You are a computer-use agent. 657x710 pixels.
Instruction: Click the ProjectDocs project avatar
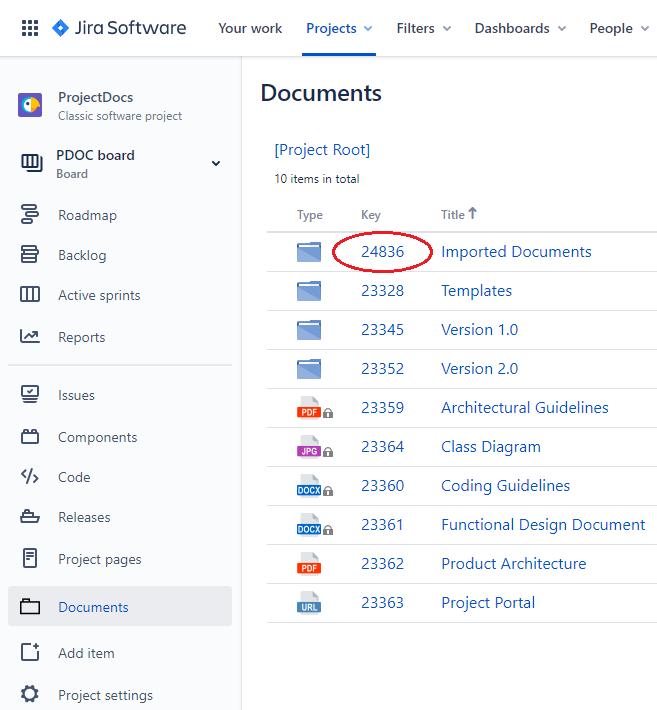(x=30, y=105)
